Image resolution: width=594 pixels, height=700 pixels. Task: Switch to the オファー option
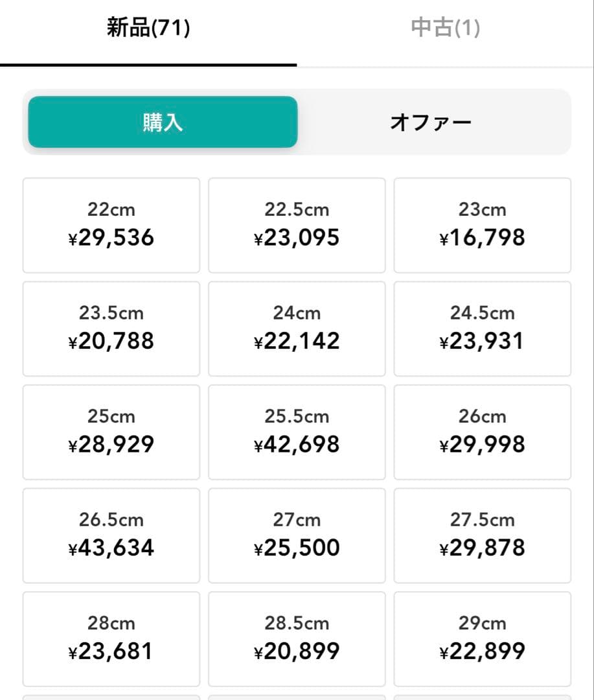tap(431, 122)
